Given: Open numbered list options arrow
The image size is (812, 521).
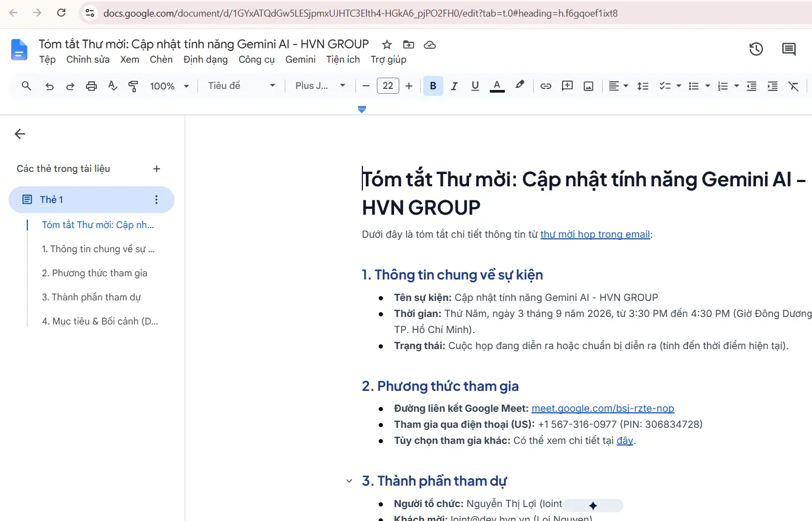Looking at the screenshot, I should click(x=737, y=86).
